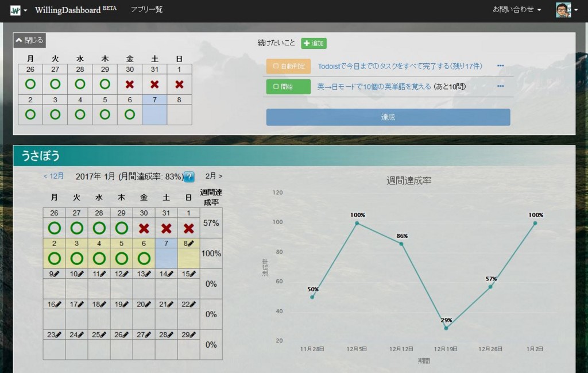This screenshot has width=588, height=373.
Task: Click the 週間達成率 chart title
Action: (x=409, y=180)
